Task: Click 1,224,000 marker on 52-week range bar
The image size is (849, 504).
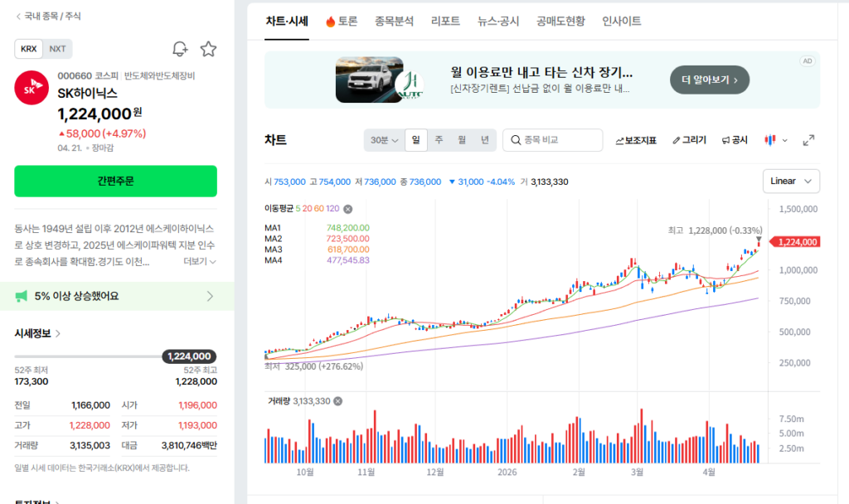Action: [x=189, y=356]
